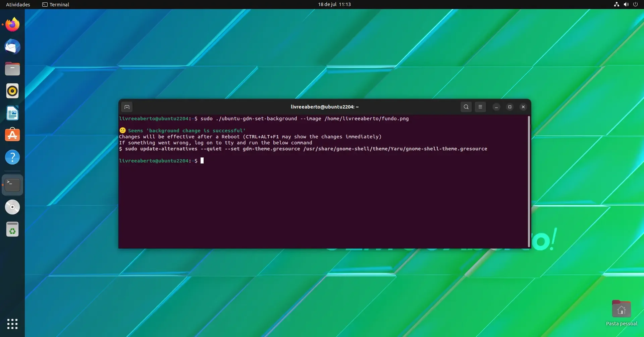This screenshot has height=337, width=644.
Task: Open the terminal hamburger menu
Action: pos(480,107)
